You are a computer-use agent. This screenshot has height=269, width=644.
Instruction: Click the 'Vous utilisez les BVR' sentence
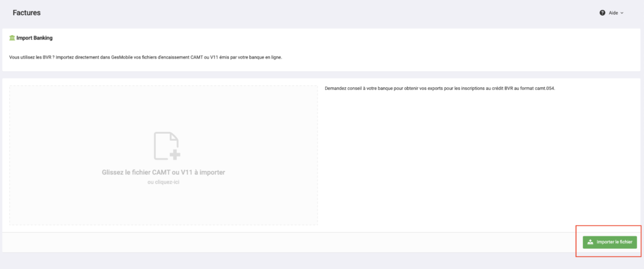[145, 57]
